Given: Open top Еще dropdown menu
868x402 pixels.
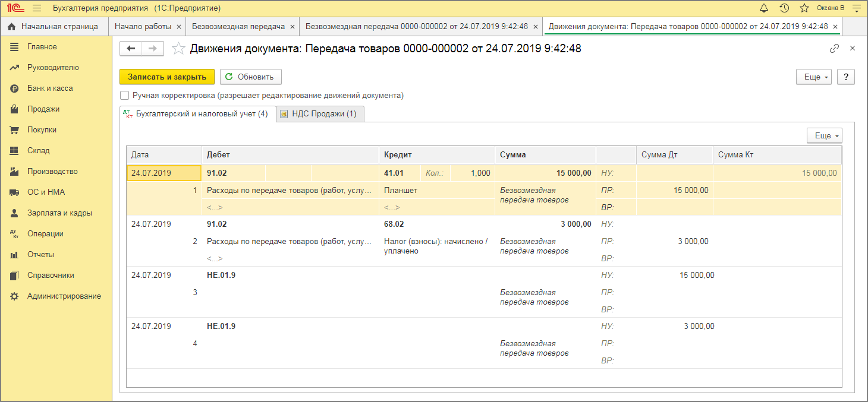Looking at the screenshot, I should coord(813,77).
